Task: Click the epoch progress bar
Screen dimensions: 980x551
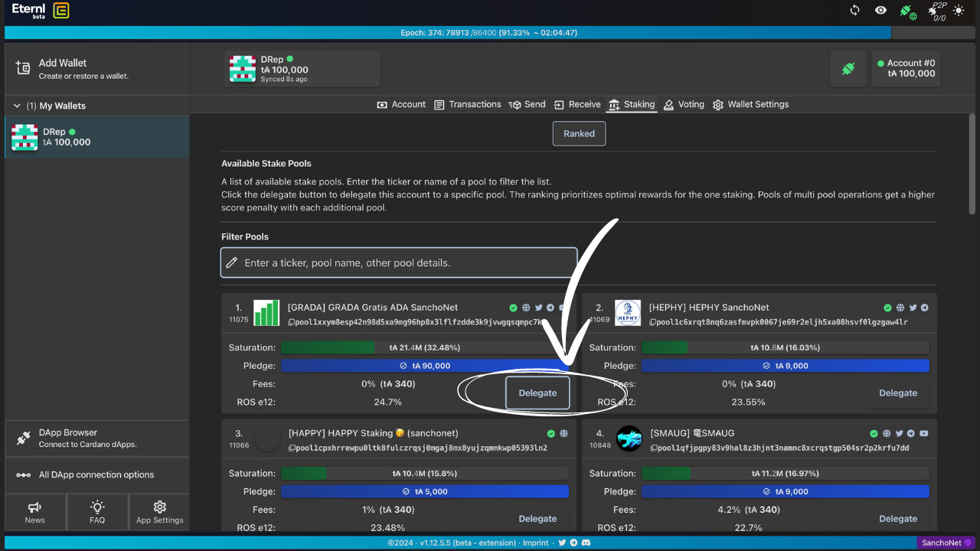Action: click(x=489, y=33)
